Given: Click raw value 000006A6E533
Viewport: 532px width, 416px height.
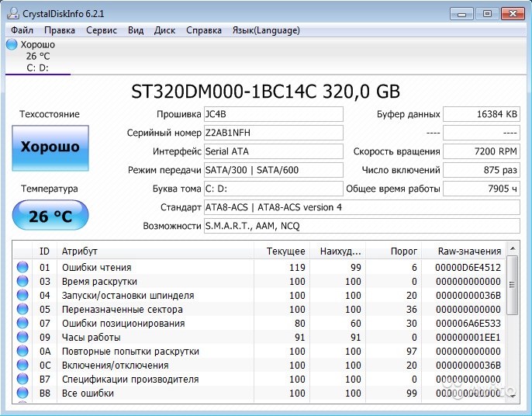Looking at the screenshot, I should pyautogui.click(x=468, y=324).
